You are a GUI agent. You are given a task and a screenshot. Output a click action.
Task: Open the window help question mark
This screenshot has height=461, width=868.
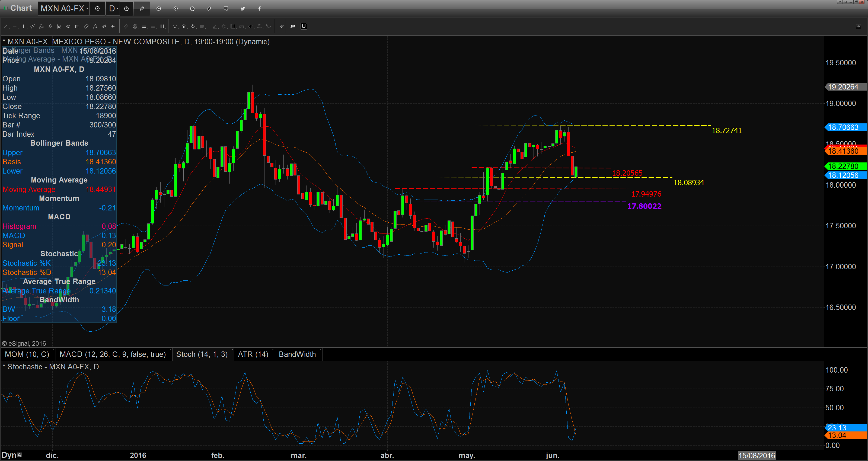840,2
